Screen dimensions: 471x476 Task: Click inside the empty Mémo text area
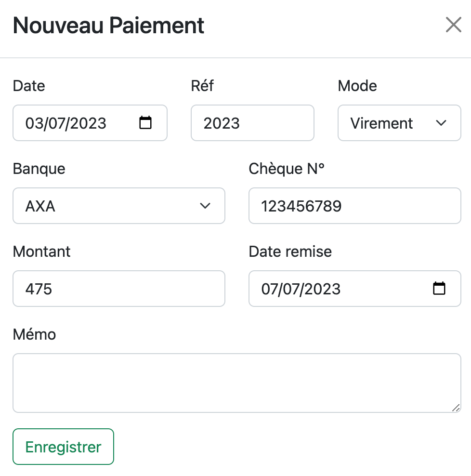pyautogui.click(x=237, y=383)
